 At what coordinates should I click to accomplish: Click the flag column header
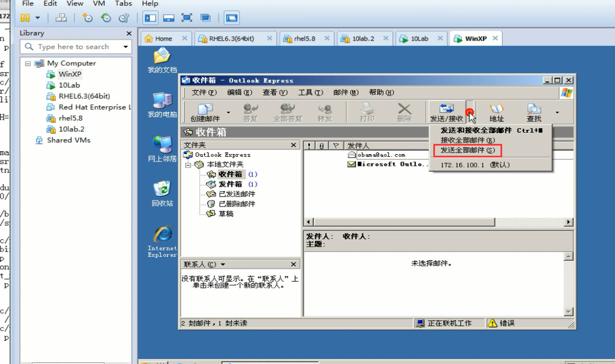336,146
